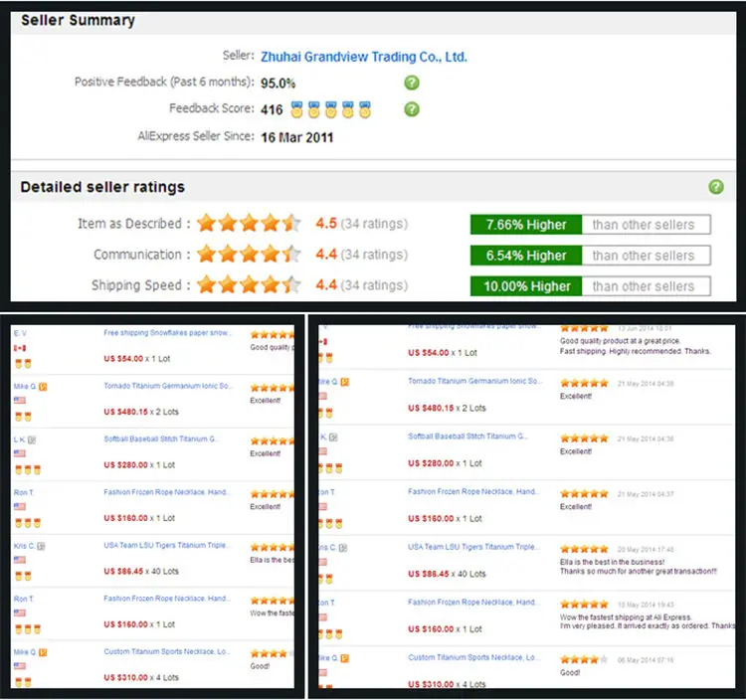Screen dimensions: 746x700
Task: Open Softball Baseball Stitch link in right feedback panel
Action: [x=467, y=437]
